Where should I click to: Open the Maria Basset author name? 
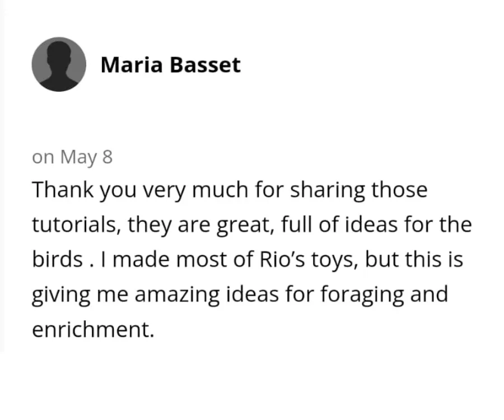[170, 65]
